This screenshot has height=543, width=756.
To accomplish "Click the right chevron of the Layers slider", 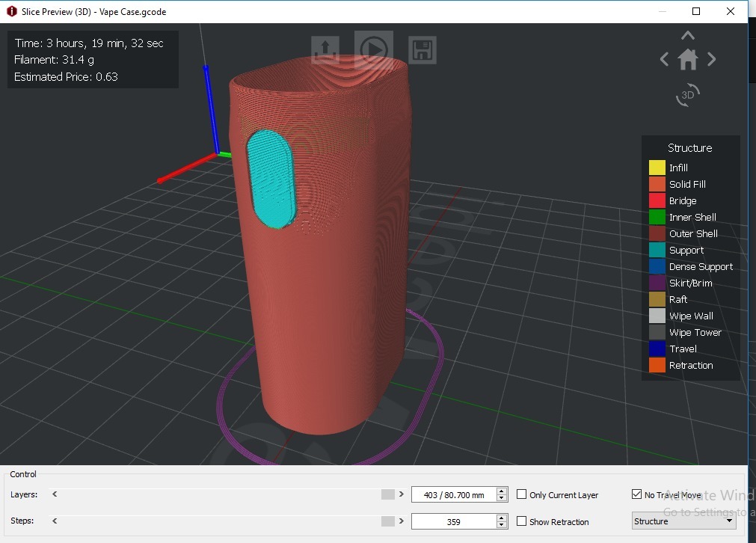I will click(401, 494).
